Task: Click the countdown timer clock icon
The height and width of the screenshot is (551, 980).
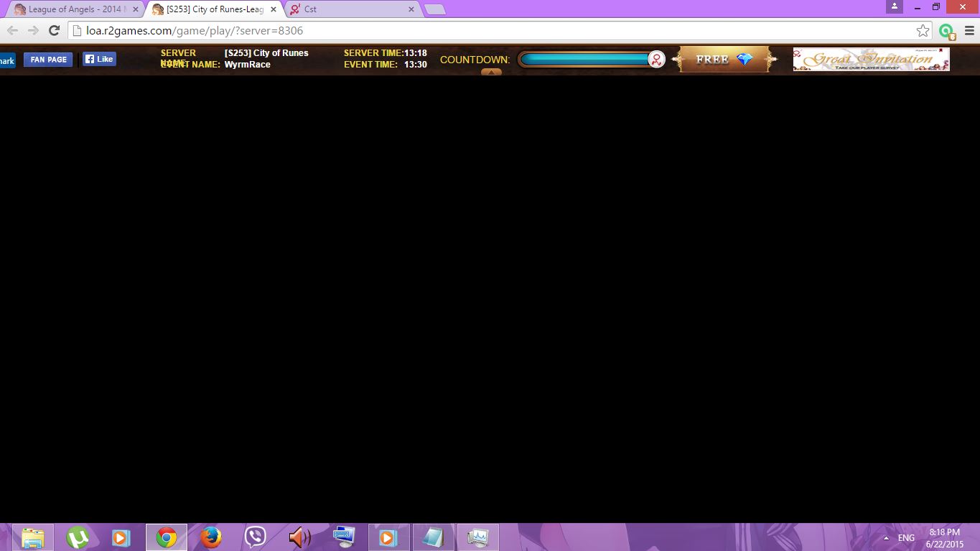Action: click(656, 60)
